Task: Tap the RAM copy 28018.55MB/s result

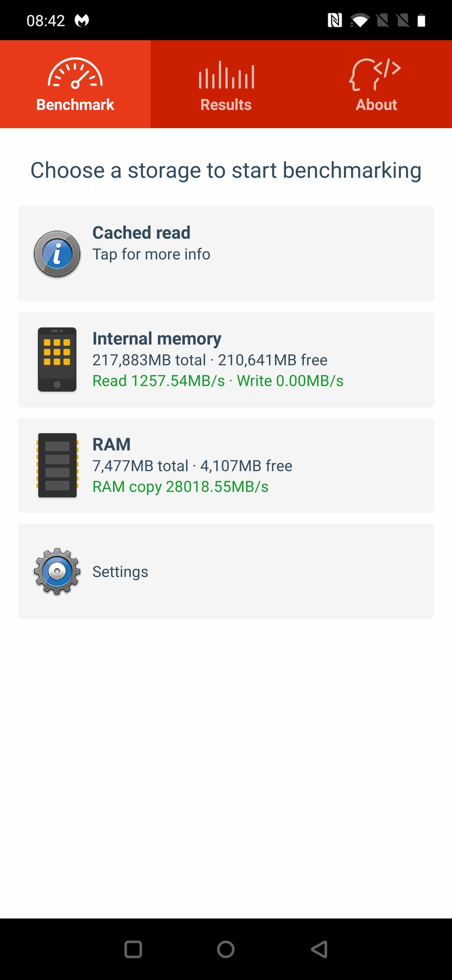Action: [x=180, y=487]
